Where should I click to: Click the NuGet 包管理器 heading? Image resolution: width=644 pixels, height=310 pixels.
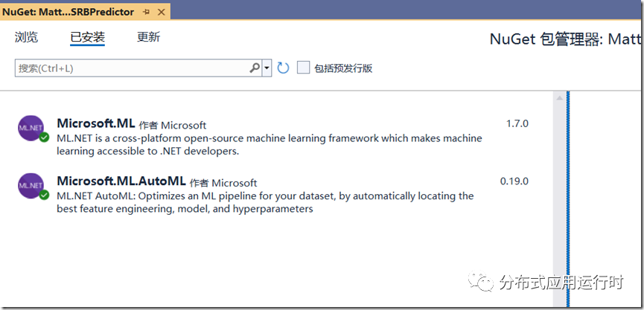[x=567, y=39]
